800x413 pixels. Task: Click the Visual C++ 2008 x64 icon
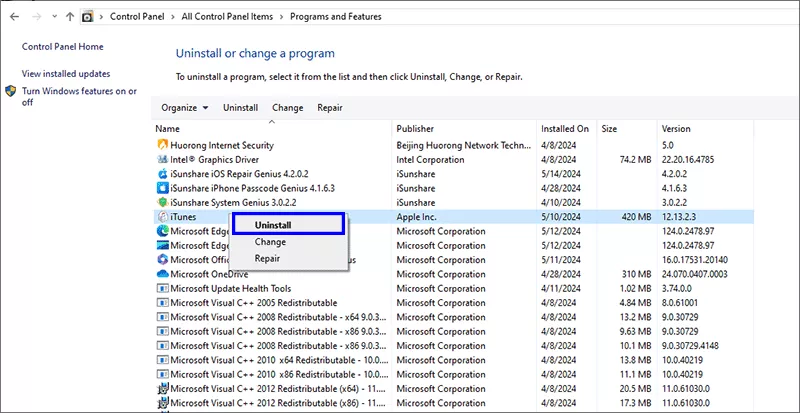163,317
